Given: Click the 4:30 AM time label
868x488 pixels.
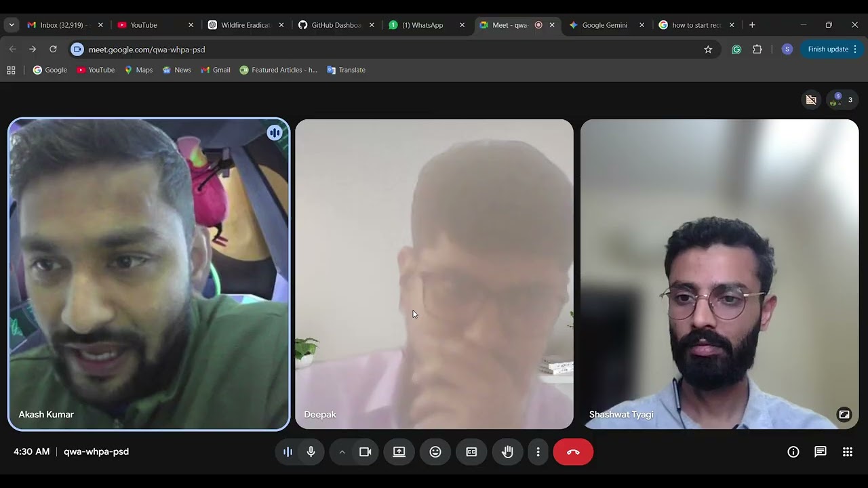Looking at the screenshot, I should click(31, 451).
